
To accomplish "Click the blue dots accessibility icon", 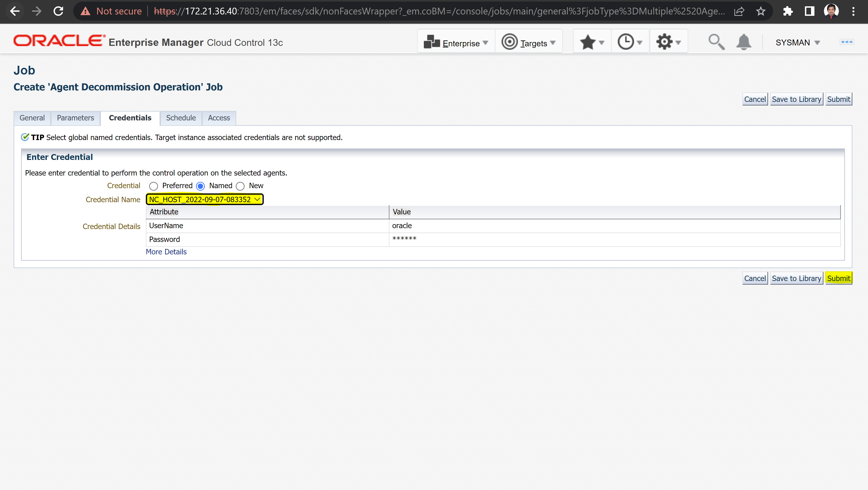I will pos(847,42).
